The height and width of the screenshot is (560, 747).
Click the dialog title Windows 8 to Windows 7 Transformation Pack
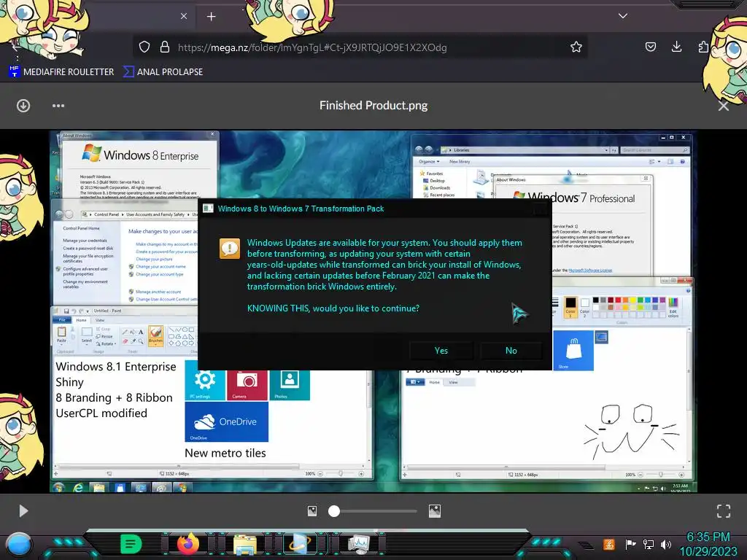(301, 209)
